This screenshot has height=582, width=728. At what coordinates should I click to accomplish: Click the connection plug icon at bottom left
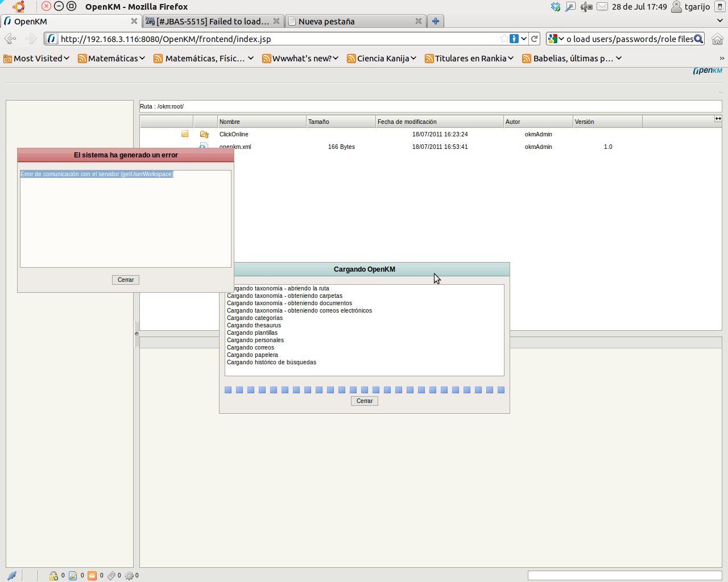point(11,576)
